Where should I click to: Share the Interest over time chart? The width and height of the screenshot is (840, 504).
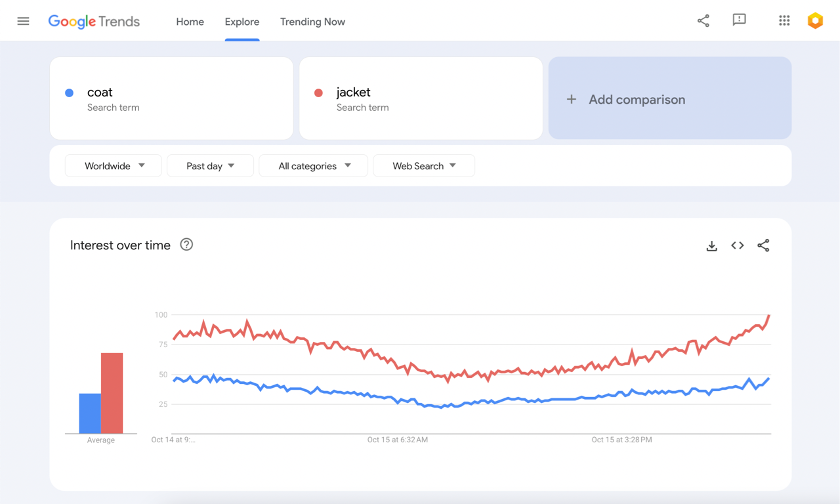[763, 245]
